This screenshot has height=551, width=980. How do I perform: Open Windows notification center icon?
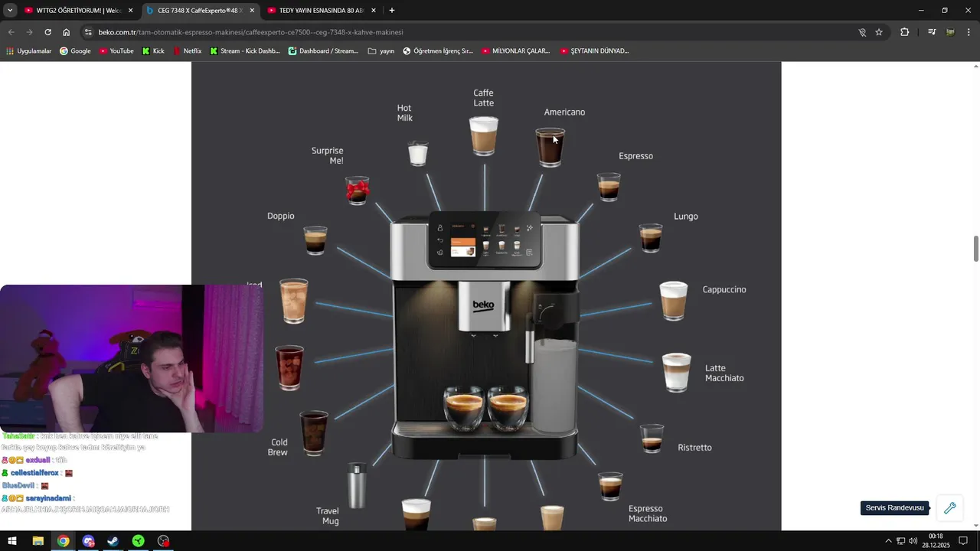[x=963, y=541]
